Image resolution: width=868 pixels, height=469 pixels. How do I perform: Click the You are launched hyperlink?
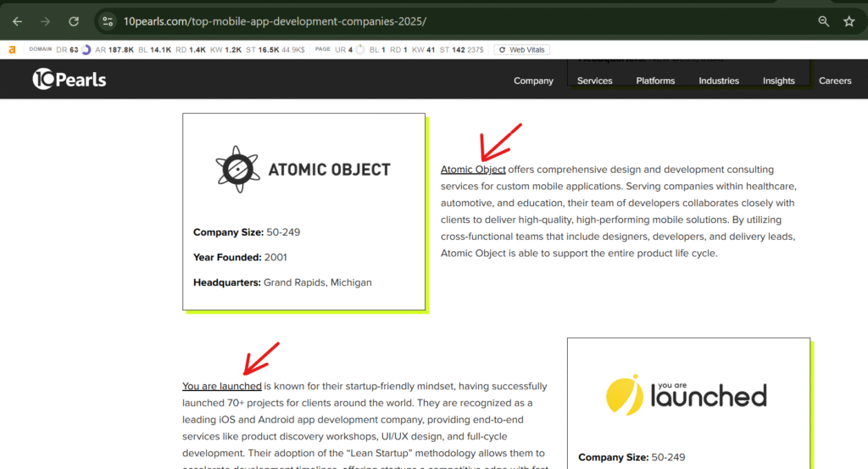221,387
